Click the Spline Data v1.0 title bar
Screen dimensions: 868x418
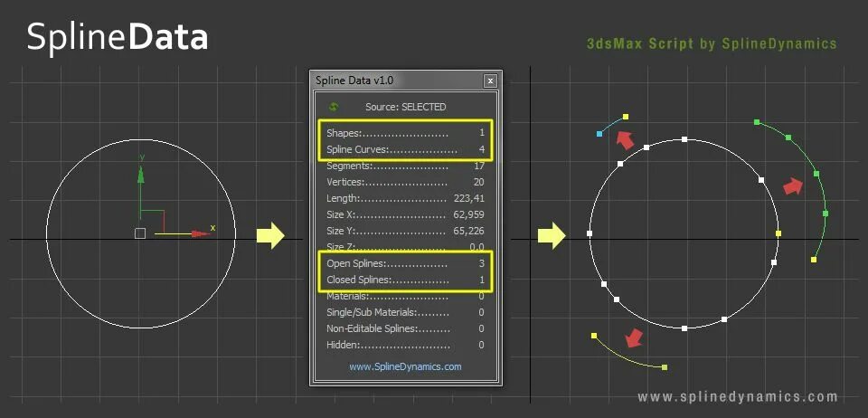click(406, 81)
